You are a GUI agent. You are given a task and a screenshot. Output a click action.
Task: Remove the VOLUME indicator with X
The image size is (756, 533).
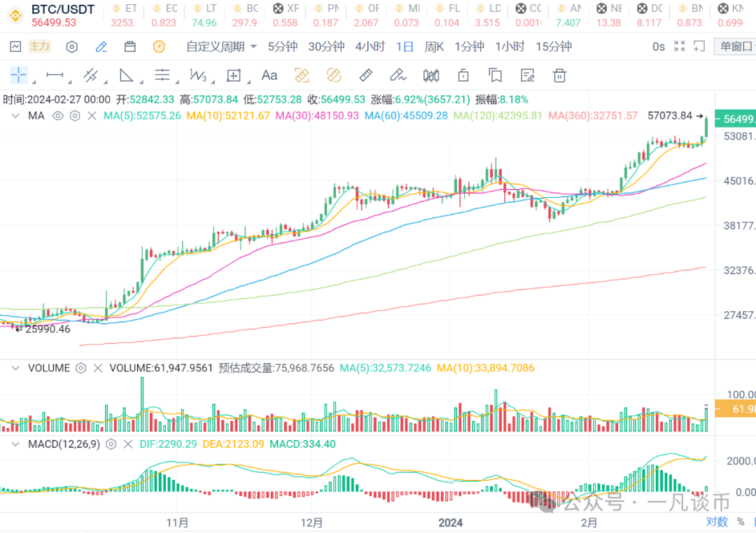click(x=97, y=368)
